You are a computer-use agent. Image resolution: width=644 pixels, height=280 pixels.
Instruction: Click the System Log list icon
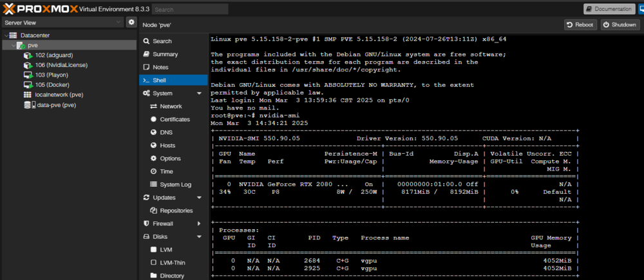pyautogui.click(x=154, y=184)
